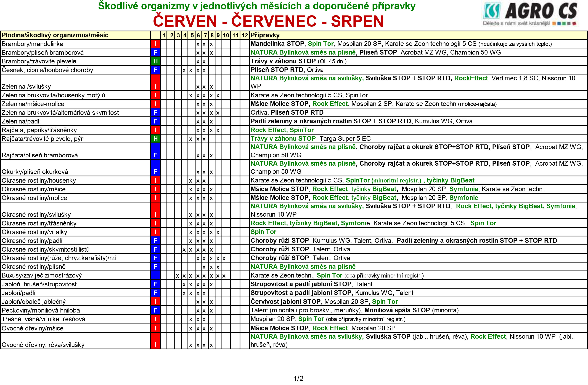Select row Ovocné dřeviny, réva/svilušky
This screenshot has height=385, width=588.
point(294,341)
